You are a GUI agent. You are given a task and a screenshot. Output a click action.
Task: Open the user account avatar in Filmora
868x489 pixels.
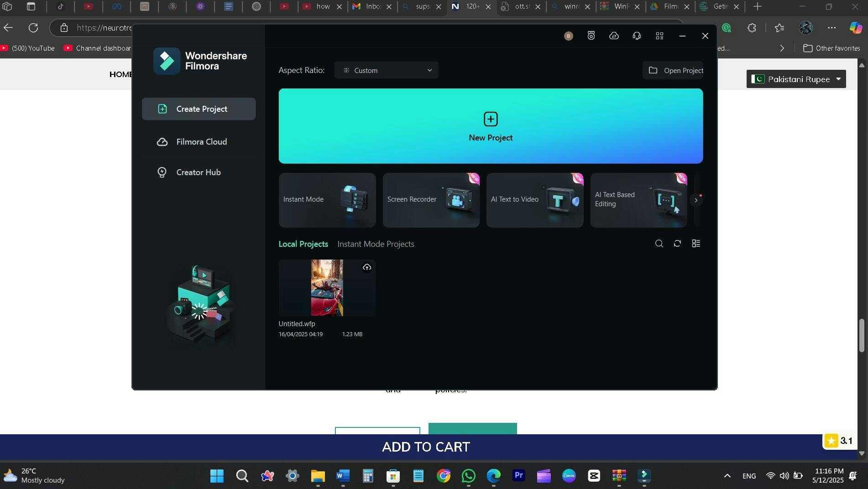coord(568,36)
